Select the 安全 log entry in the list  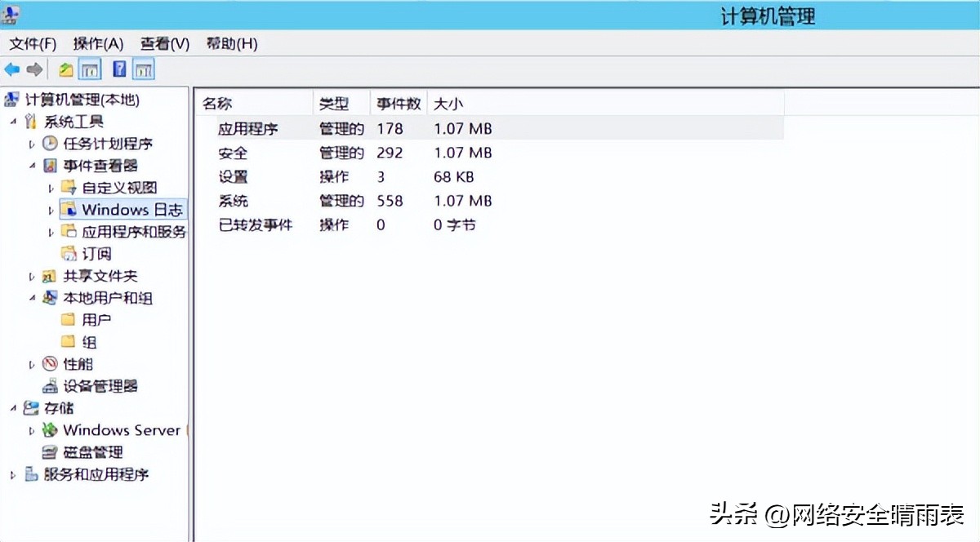pyautogui.click(x=234, y=153)
